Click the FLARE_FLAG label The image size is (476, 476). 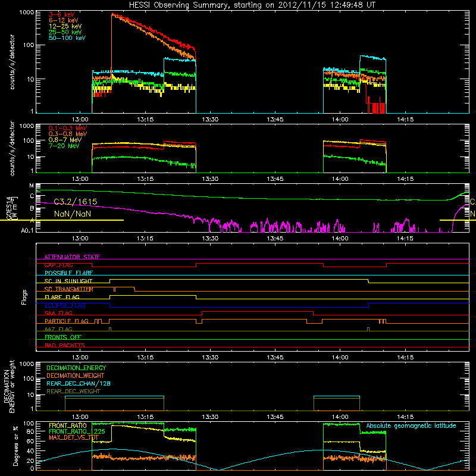[62, 297]
